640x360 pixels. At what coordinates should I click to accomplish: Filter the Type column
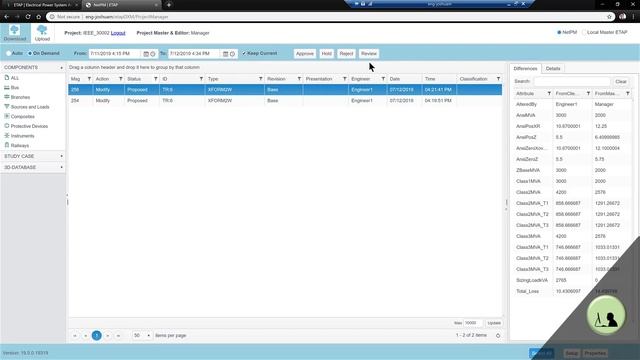point(260,79)
